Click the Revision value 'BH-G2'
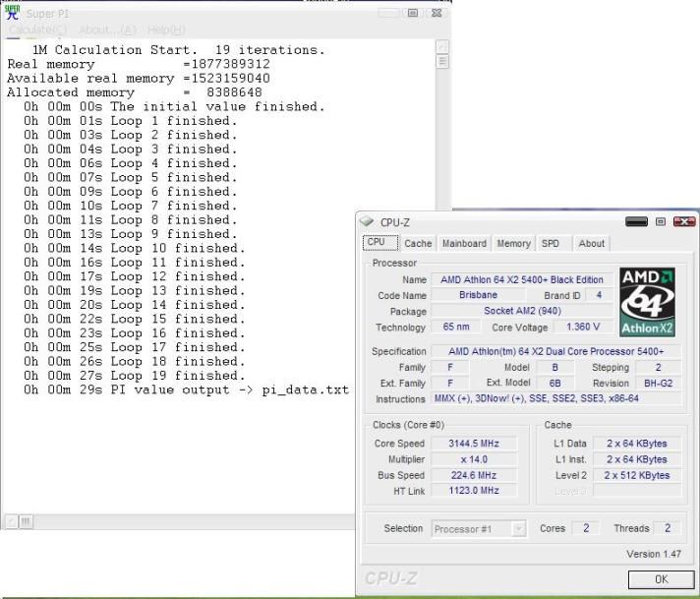The image size is (700, 599). [659, 383]
